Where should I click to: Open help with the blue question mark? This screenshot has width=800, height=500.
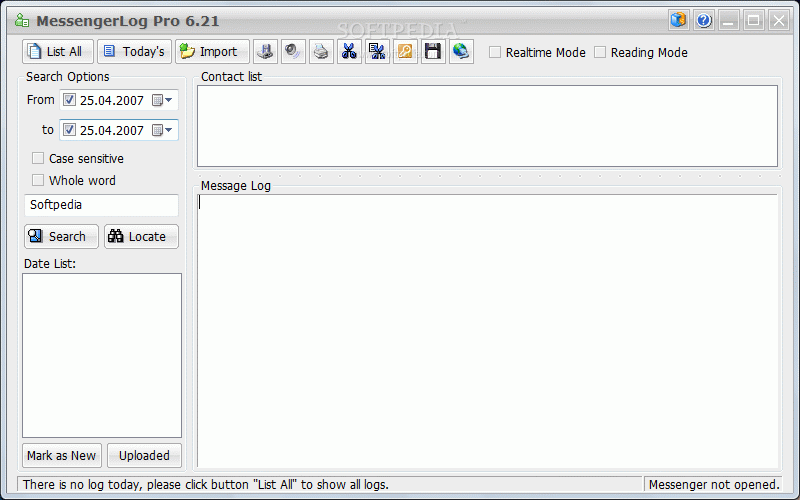point(704,20)
